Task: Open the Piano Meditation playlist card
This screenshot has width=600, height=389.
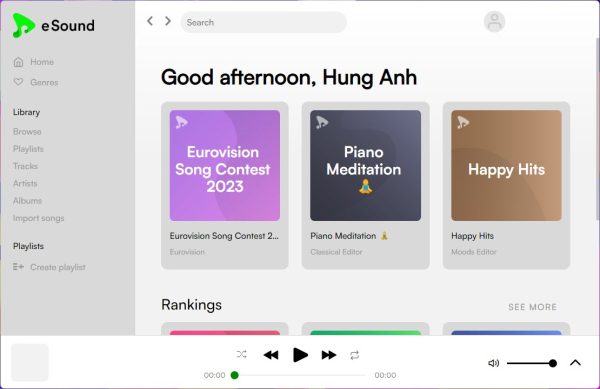Action: pos(365,186)
